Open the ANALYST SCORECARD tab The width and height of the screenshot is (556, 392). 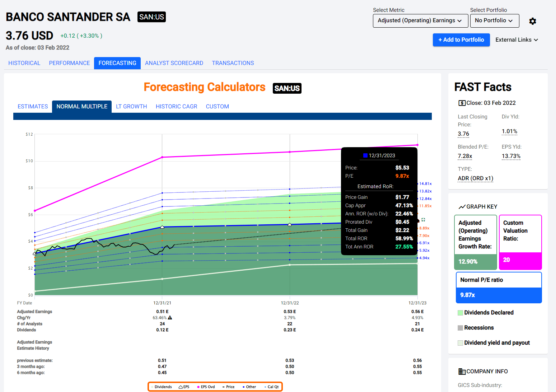pyautogui.click(x=174, y=63)
